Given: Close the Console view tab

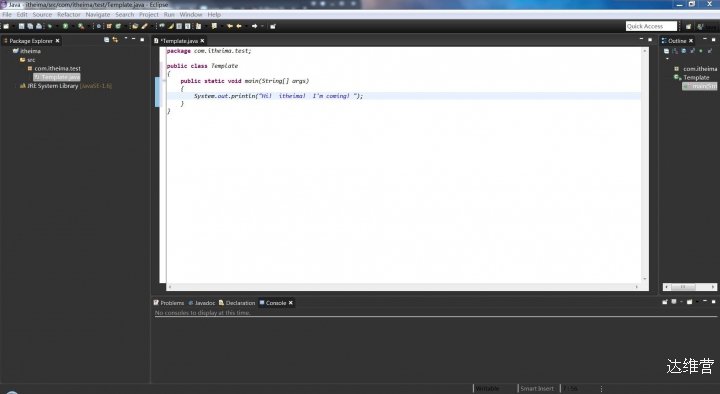Looking at the screenshot, I should pos(291,303).
